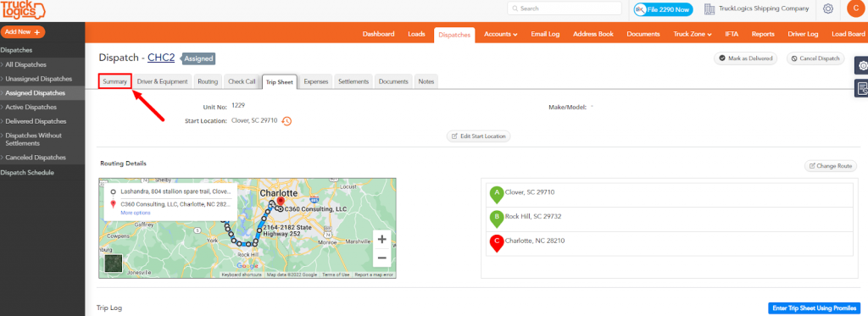Open the settings gear icon in header
The image size is (868, 316).
point(828,8)
